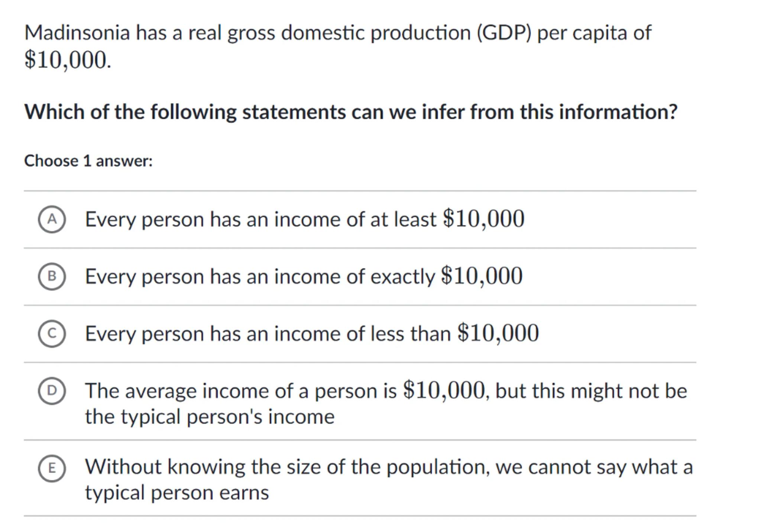Click the $10,000 amount in option B
The height and width of the screenshot is (532, 761).
click(x=482, y=276)
